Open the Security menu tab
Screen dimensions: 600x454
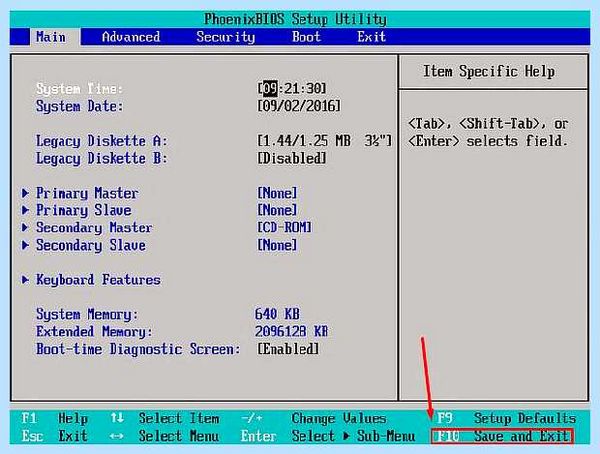pos(225,37)
